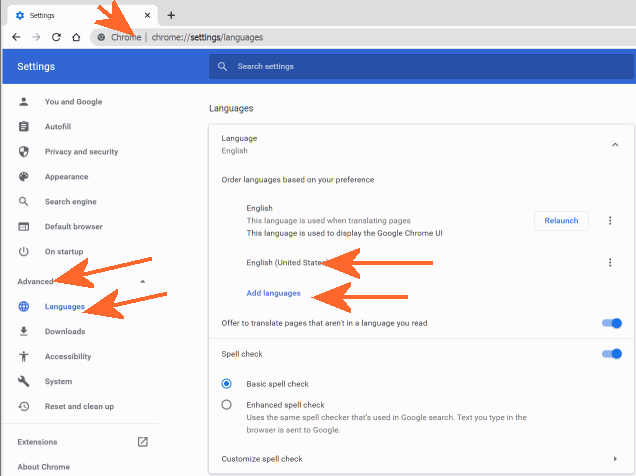Screen dimensions: 636x476
Task: Click the magnifier icon in Search settings
Action: pyautogui.click(x=222, y=66)
